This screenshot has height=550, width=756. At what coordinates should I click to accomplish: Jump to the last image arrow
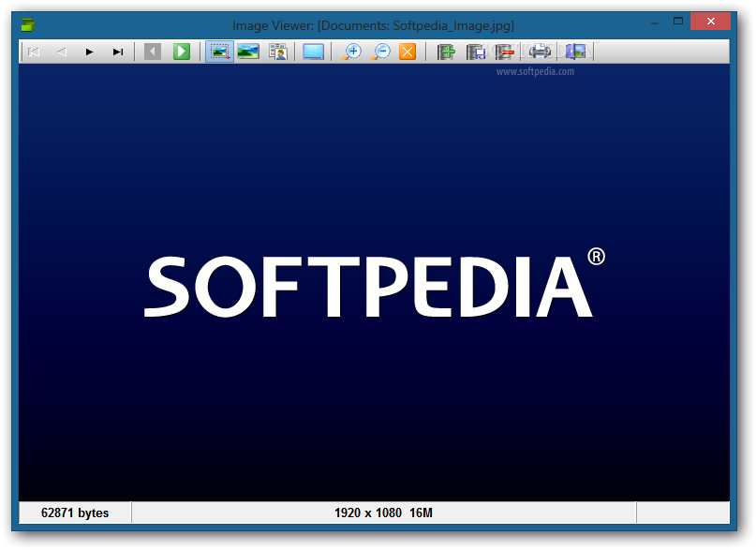click(x=118, y=52)
